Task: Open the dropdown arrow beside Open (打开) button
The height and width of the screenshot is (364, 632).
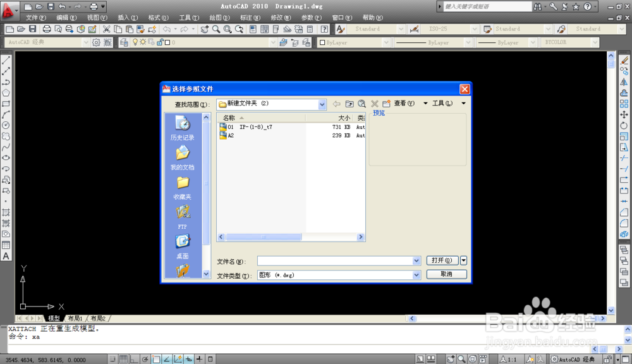Action: (463, 260)
